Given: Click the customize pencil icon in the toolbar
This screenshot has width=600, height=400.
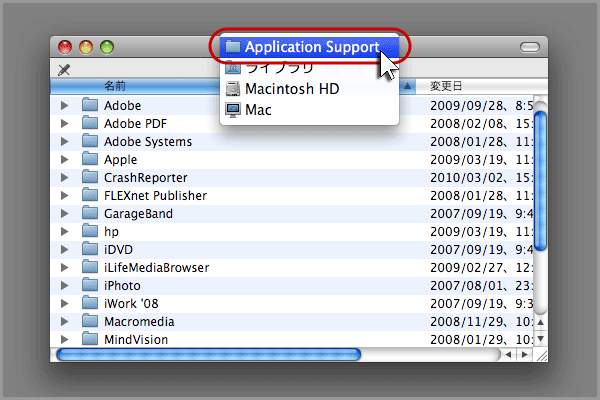Looking at the screenshot, I should click(x=64, y=70).
